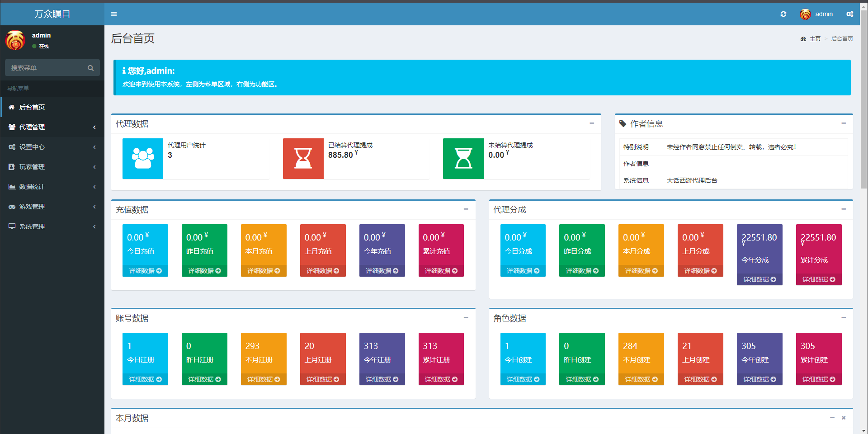Collapse the 充值数据 panel
Screen dimensions: 868x434
[x=466, y=209]
